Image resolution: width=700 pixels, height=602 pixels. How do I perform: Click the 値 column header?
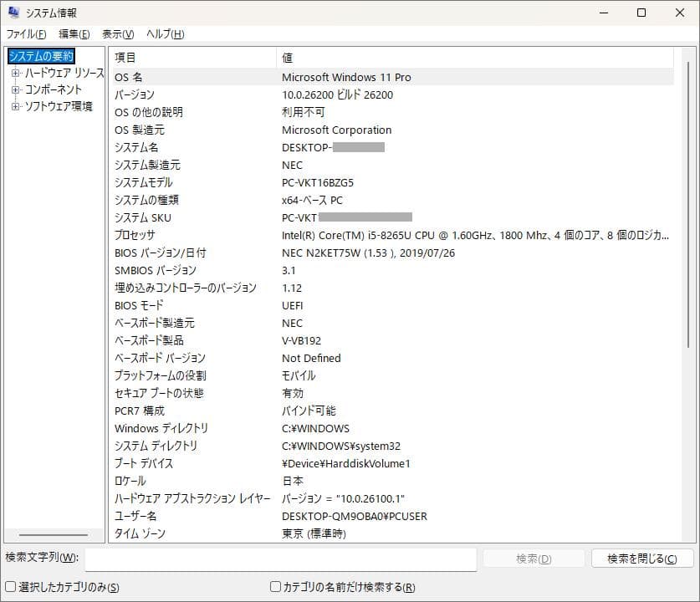(475, 58)
